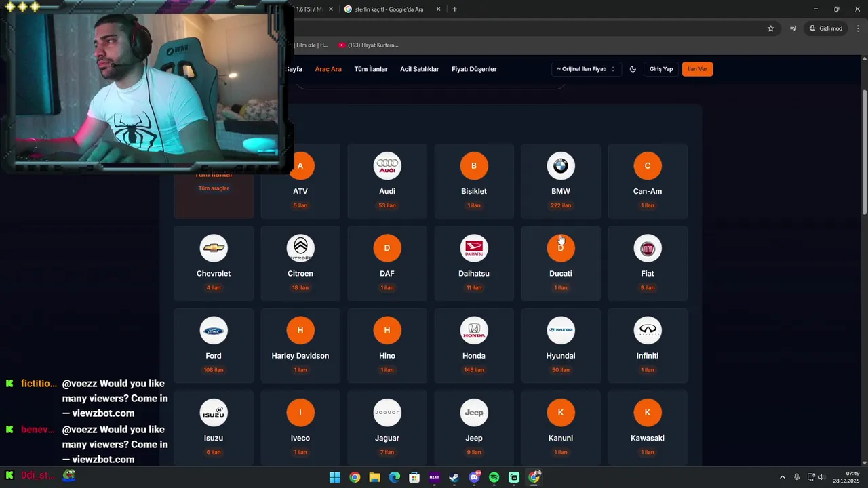
Task: Choose the Honda logo icon
Action: (474, 330)
